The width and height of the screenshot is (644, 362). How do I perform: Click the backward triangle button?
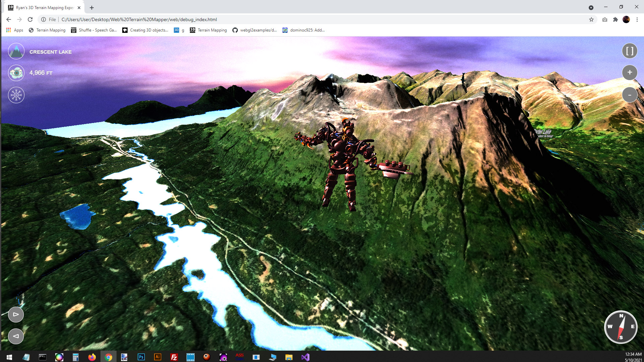click(x=16, y=336)
